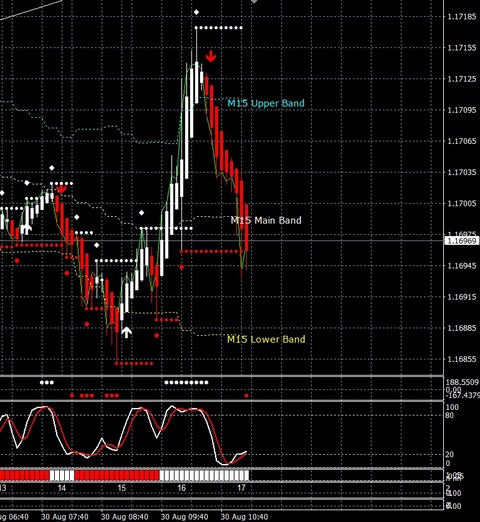This screenshot has width=480, height=522.
Task: Click price level 1.16855 on the axis
Action: click(x=461, y=359)
